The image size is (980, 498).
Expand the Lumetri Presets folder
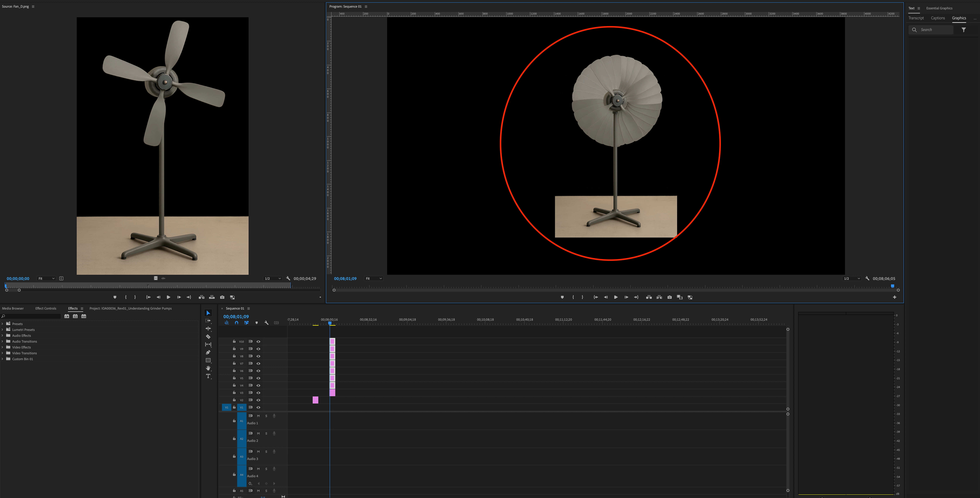coord(3,330)
